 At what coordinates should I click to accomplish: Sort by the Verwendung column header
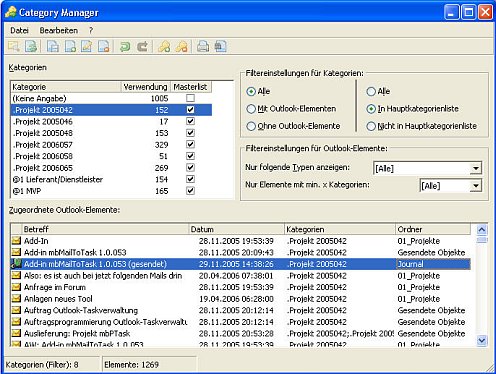[x=145, y=87]
